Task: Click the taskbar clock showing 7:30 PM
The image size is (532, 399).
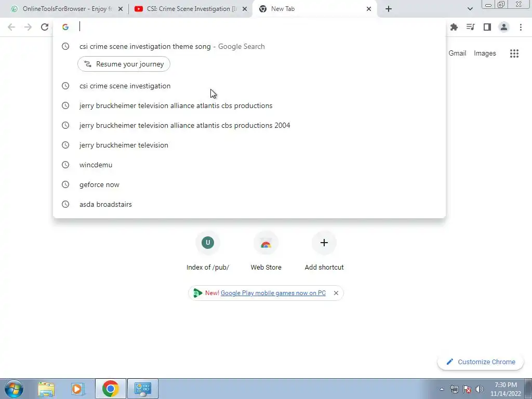Action: pyautogui.click(x=506, y=389)
